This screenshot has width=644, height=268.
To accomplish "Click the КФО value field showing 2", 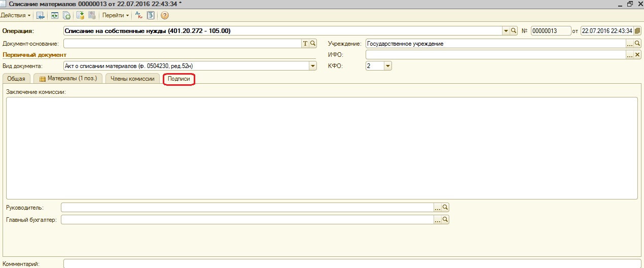I will (x=375, y=66).
